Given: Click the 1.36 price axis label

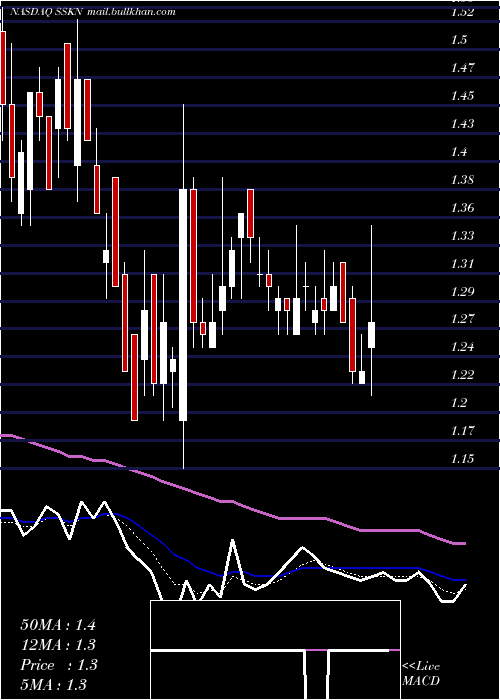Looking at the screenshot, I should [x=462, y=208].
